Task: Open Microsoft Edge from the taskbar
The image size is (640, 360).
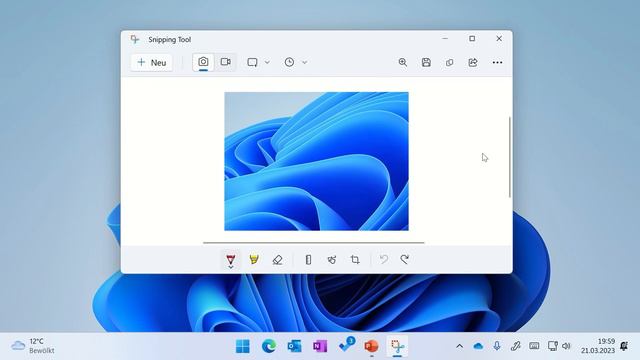Action: click(x=269, y=347)
